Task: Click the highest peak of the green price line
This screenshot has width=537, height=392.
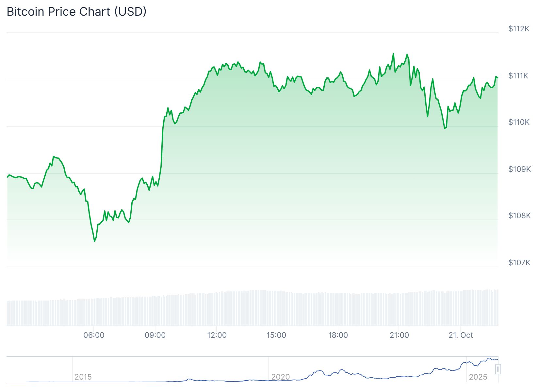Action: [393, 54]
